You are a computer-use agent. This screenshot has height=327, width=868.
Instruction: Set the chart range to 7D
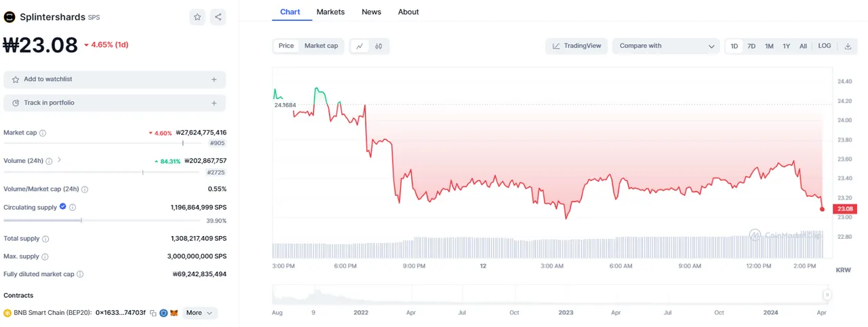click(x=751, y=46)
